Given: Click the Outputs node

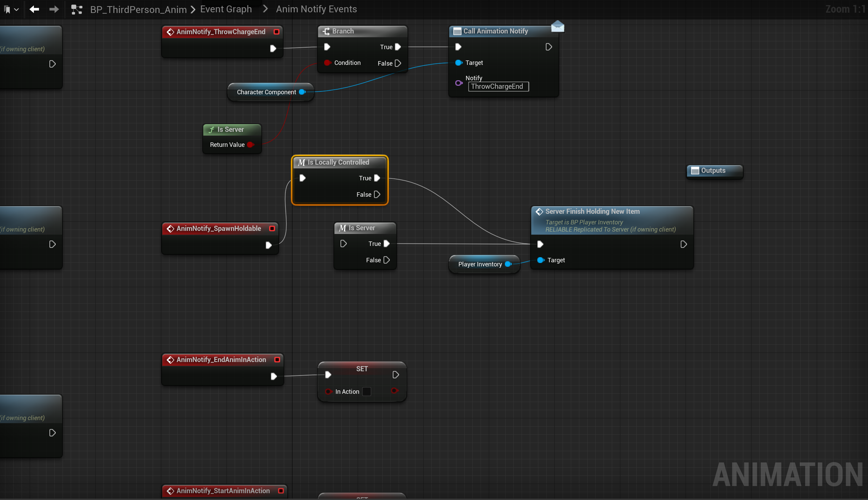Looking at the screenshot, I should (x=714, y=171).
